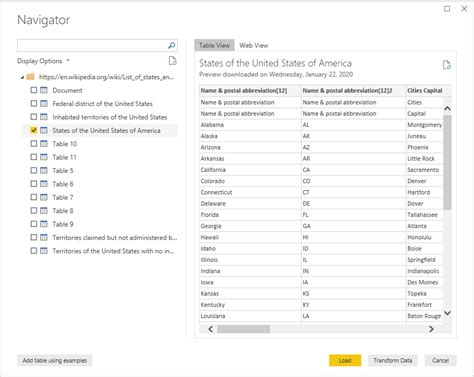Select the Table 7 tree row label
This screenshot has height=377, width=474.
point(63,197)
